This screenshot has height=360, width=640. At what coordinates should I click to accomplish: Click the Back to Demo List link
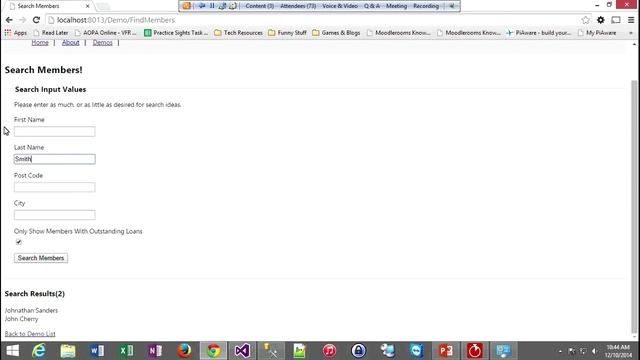[30, 334]
